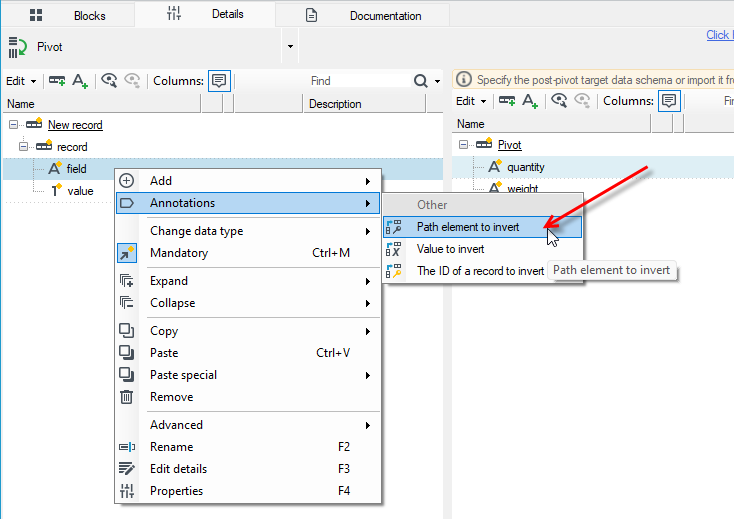
Task: Switch to the Details tab
Action: pyautogui.click(x=205, y=15)
